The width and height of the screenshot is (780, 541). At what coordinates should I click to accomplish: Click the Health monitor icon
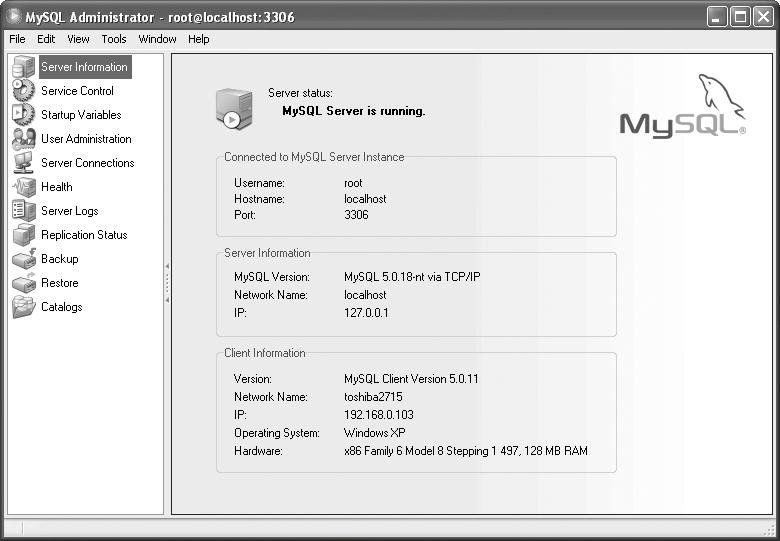click(23, 187)
